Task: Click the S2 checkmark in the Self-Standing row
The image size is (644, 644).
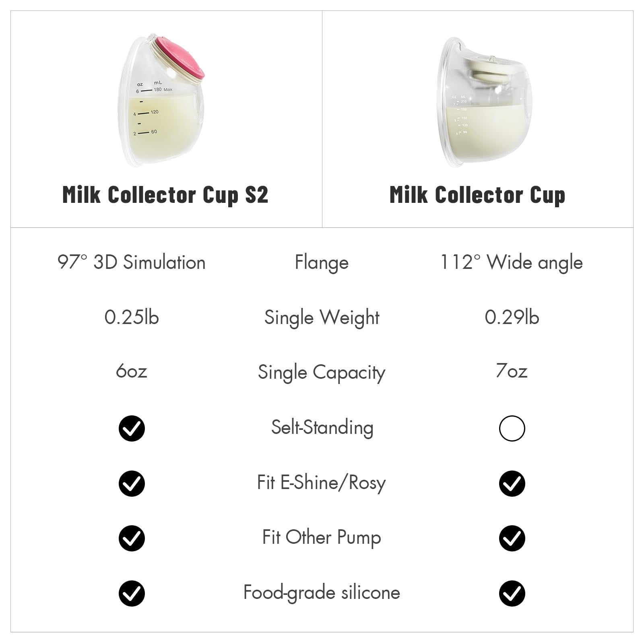Action: point(132,428)
